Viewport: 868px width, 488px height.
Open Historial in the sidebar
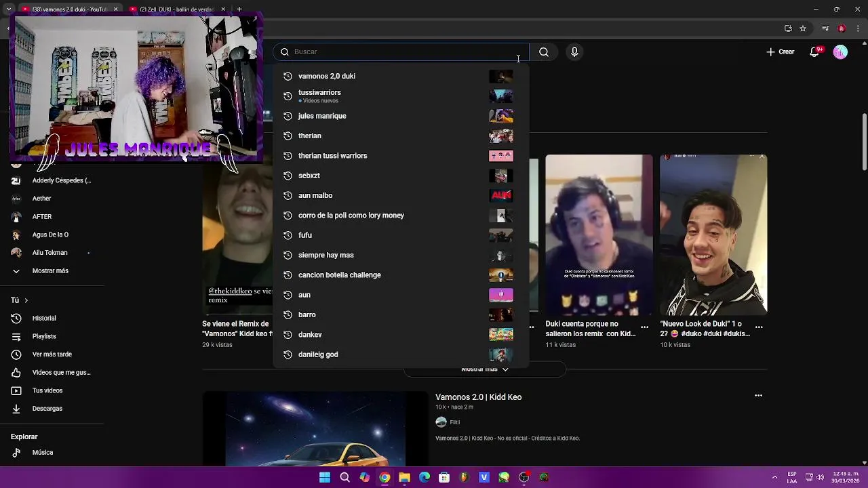[52, 318]
